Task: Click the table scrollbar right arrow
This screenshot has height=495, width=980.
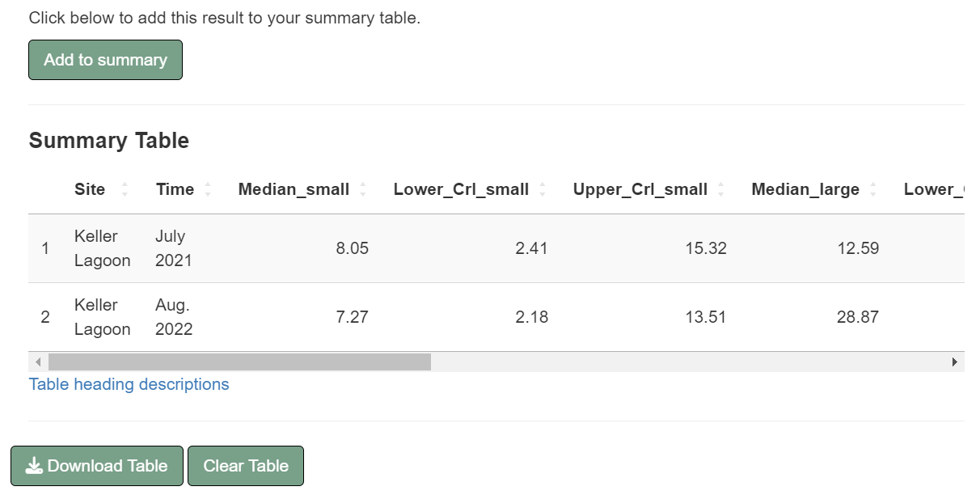Action: [x=955, y=362]
